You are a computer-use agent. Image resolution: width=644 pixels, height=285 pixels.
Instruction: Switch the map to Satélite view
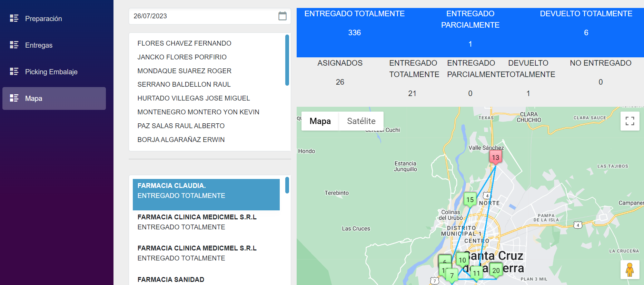point(361,121)
